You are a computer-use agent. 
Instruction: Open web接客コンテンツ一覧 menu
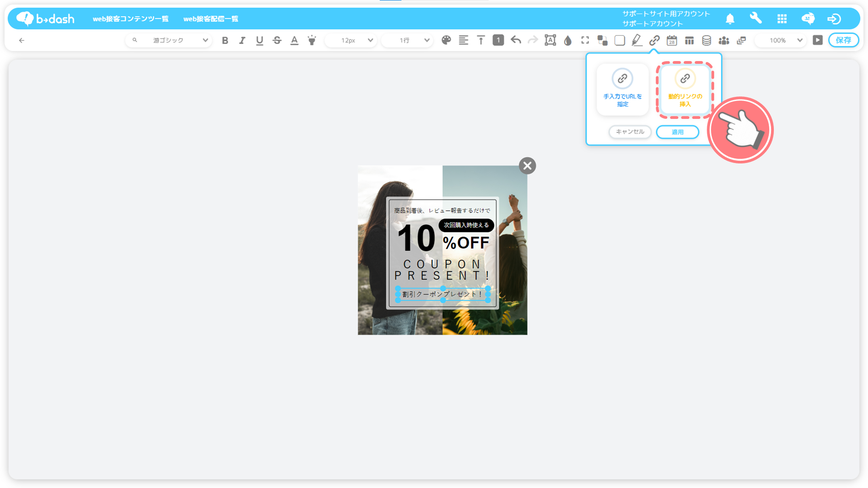pos(130,19)
